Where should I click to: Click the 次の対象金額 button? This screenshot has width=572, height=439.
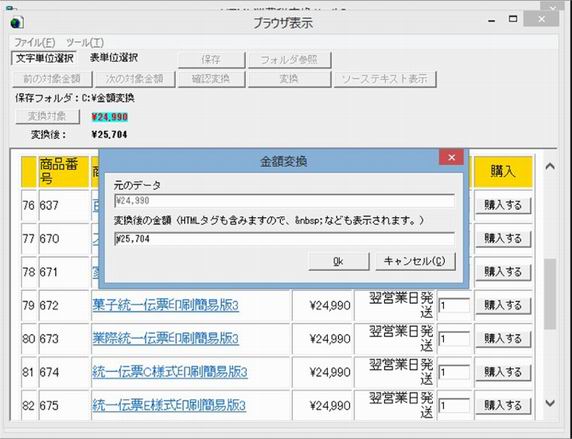tap(135, 79)
